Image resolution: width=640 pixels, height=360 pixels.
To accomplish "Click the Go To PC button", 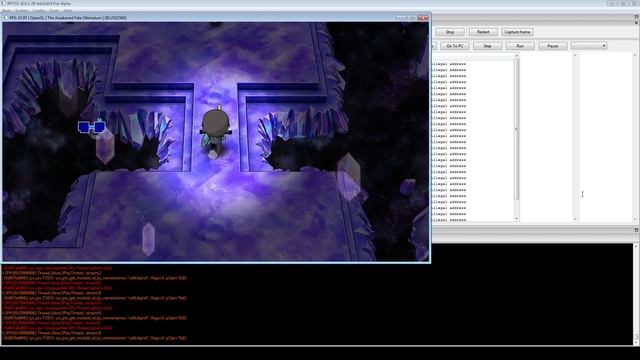I will click(455, 46).
